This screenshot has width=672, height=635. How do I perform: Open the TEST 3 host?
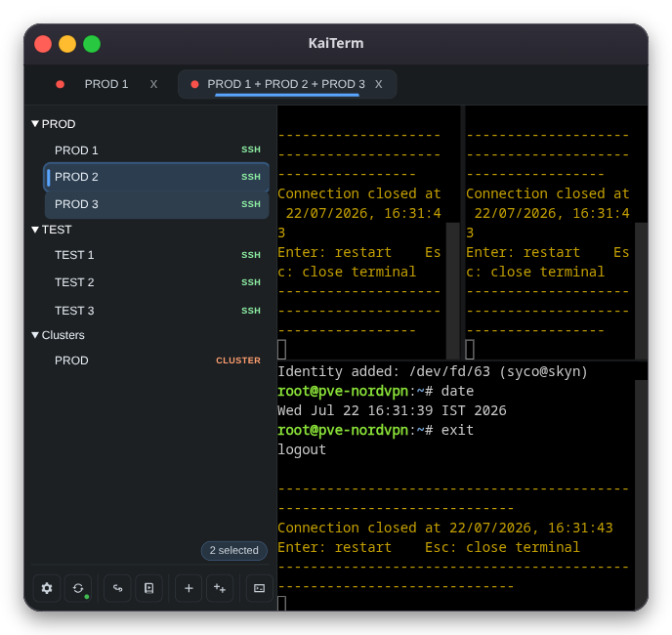click(156, 311)
